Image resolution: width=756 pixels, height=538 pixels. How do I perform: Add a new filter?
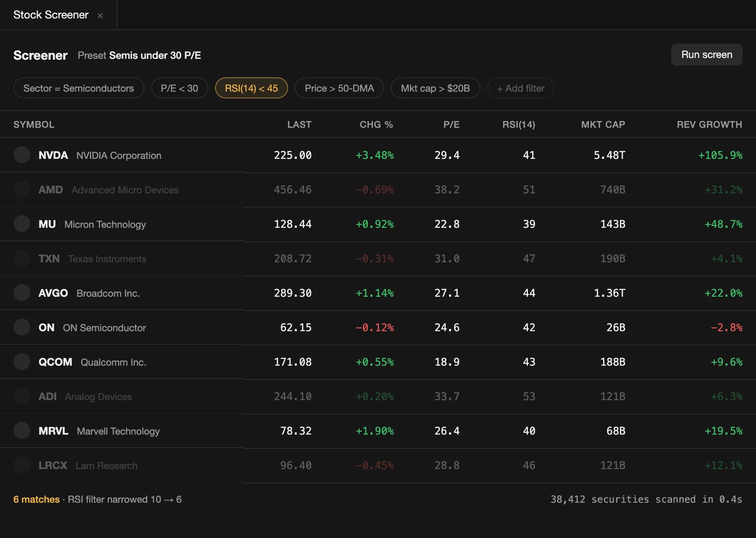tap(520, 88)
